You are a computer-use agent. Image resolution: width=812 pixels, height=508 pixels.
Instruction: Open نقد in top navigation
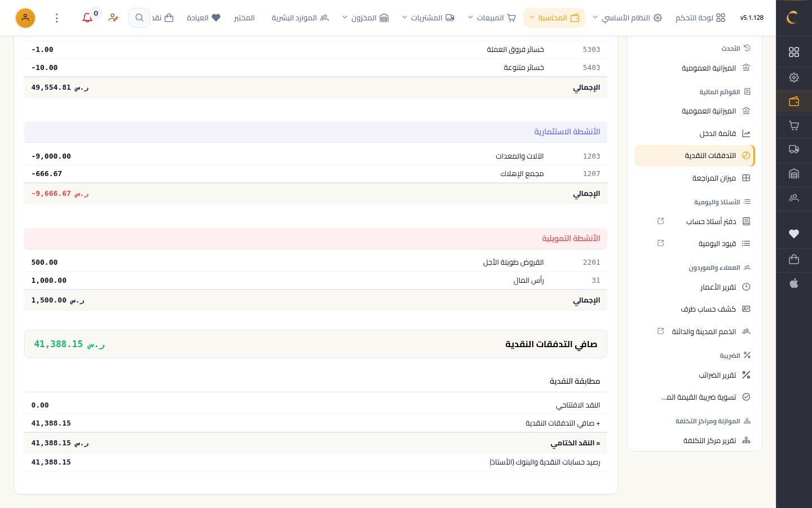pyautogui.click(x=162, y=18)
